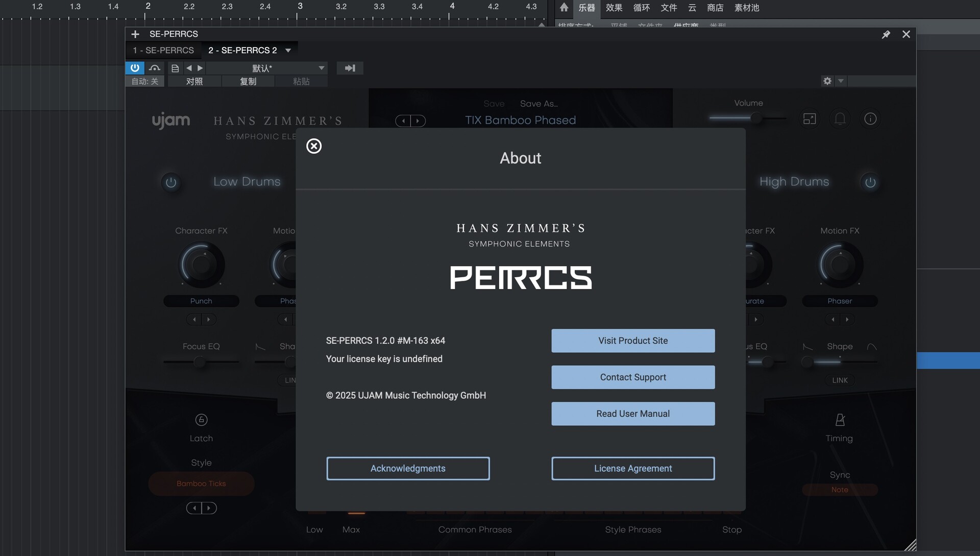
Task: Open the 乐器 instruments tab
Action: click(x=586, y=8)
